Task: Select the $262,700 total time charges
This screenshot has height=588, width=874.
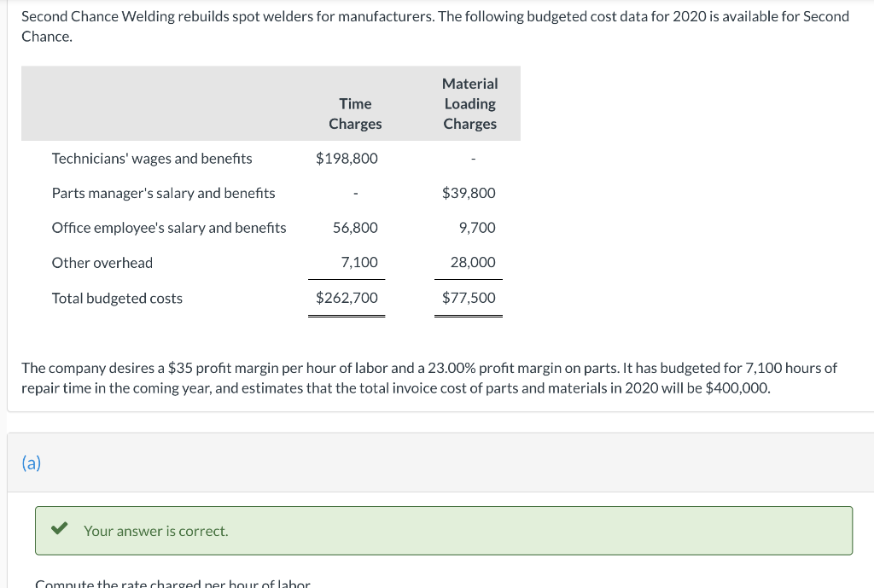Action: 347,298
